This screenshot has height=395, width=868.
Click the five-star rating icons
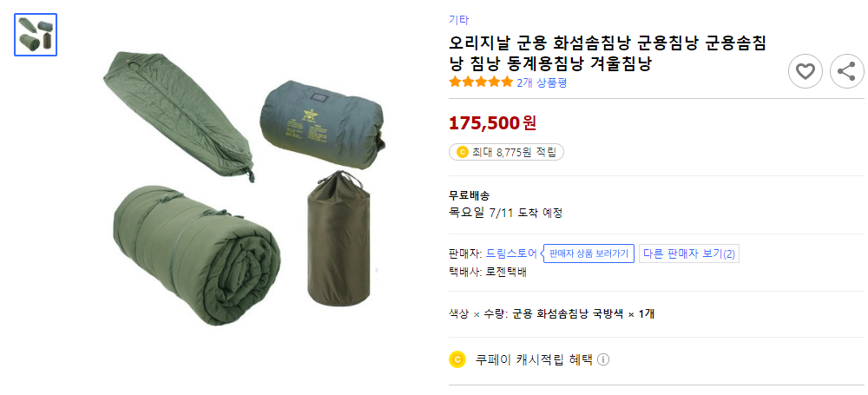(x=481, y=82)
